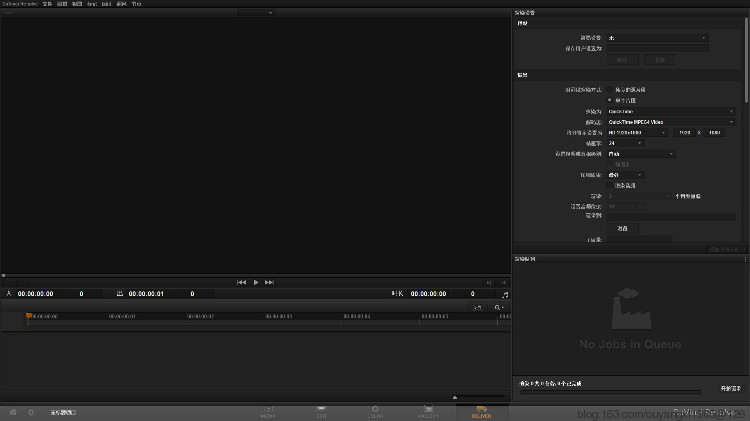750x421 pixels.
Task: Click the duration icon before 00:00:00:01
Action: click(x=120, y=294)
